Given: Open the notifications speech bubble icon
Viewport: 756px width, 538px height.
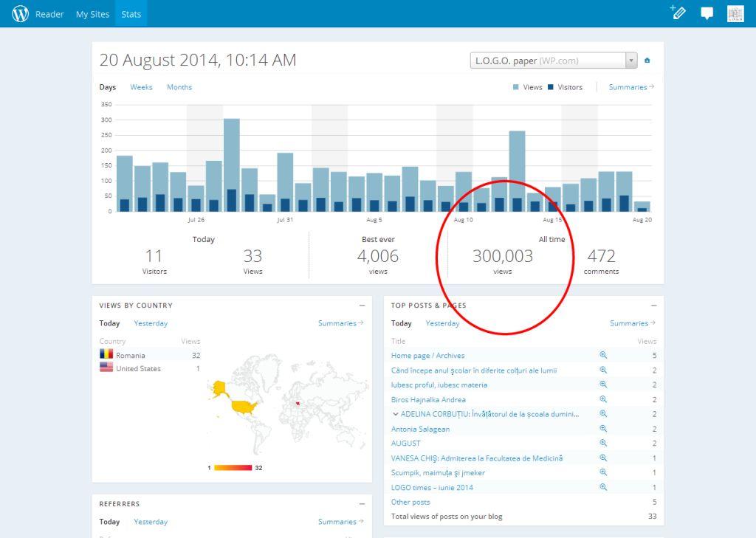Looking at the screenshot, I should [x=707, y=13].
